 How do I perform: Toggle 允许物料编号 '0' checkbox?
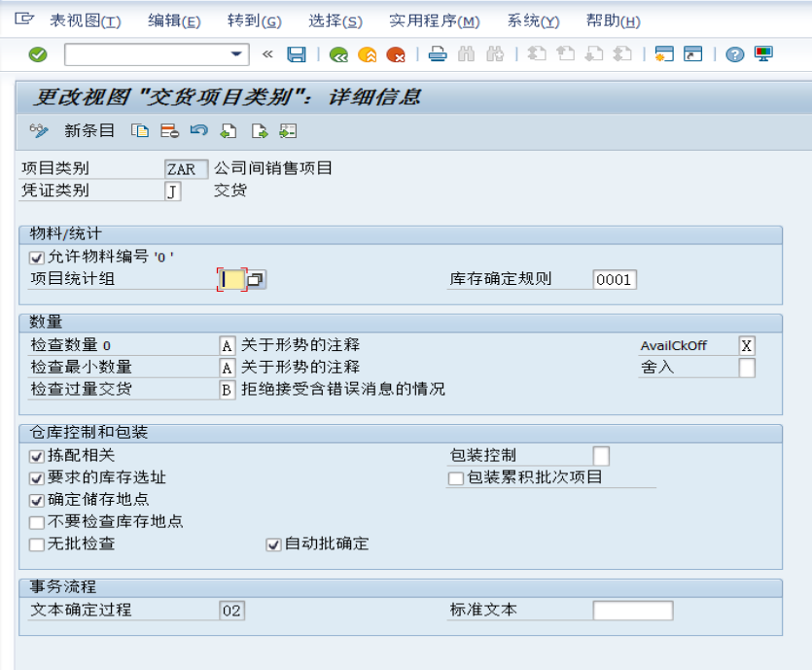(x=37, y=258)
